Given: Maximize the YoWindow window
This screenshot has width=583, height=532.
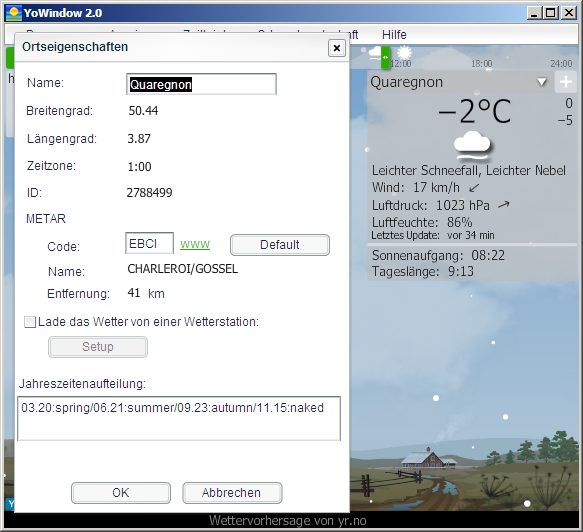Looking at the screenshot, I should click(551, 13).
